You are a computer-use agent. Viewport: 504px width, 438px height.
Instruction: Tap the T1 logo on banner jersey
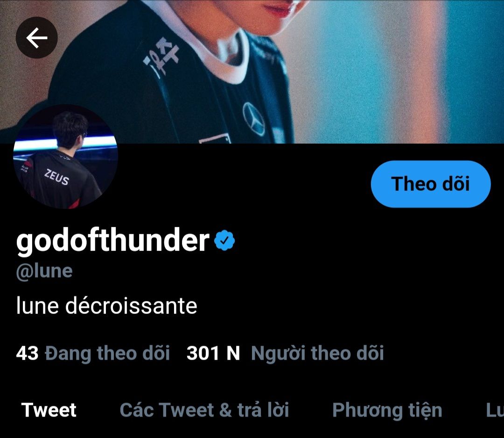161,57
